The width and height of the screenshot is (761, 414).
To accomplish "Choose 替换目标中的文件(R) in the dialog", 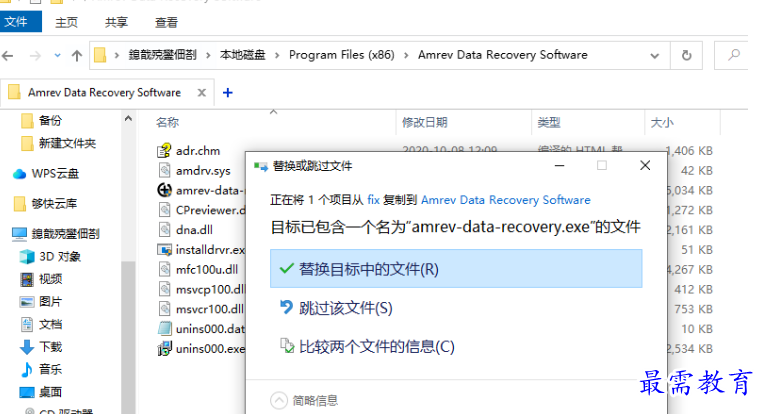I will (456, 268).
